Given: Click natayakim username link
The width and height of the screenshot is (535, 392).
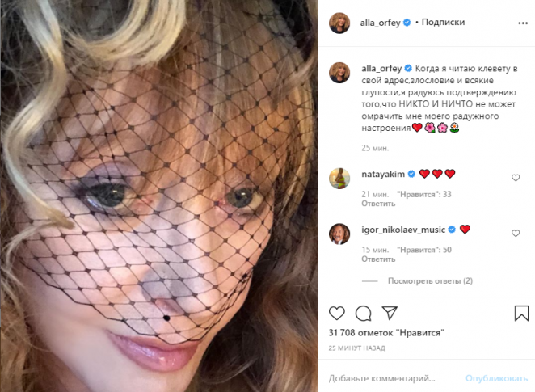Looking at the screenshot, I should coord(383,174).
